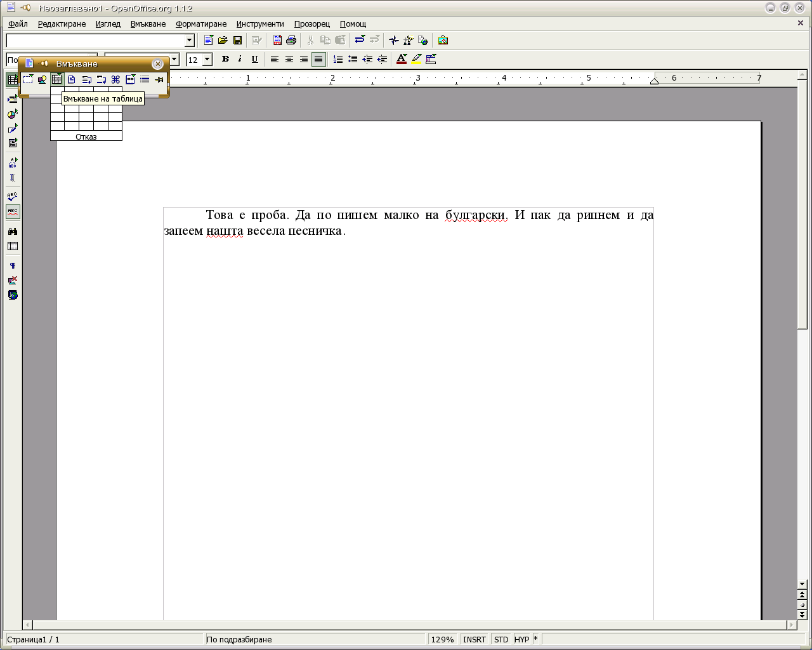Click the 129% zoom status field
Image resolution: width=812 pixels, height=650 pixels.
[x=443, y=639]
